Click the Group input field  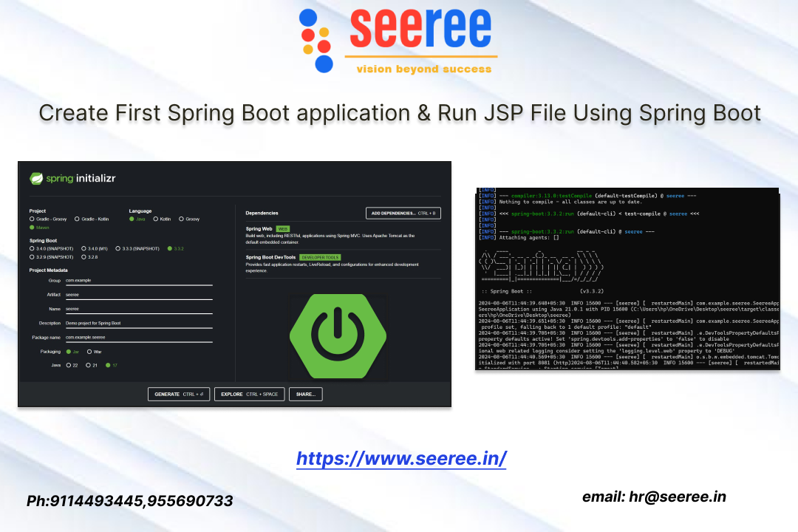pyautogui.click(x=138, y=281)
